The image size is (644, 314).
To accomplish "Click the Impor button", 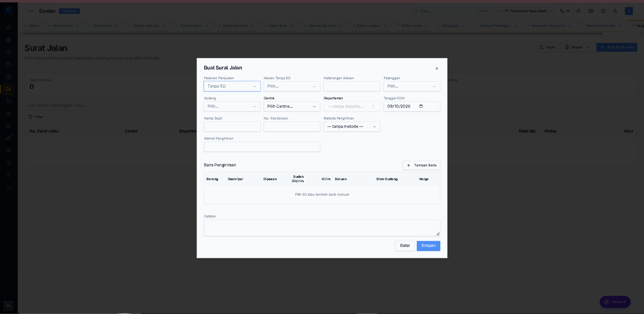I will coord(547,47).
